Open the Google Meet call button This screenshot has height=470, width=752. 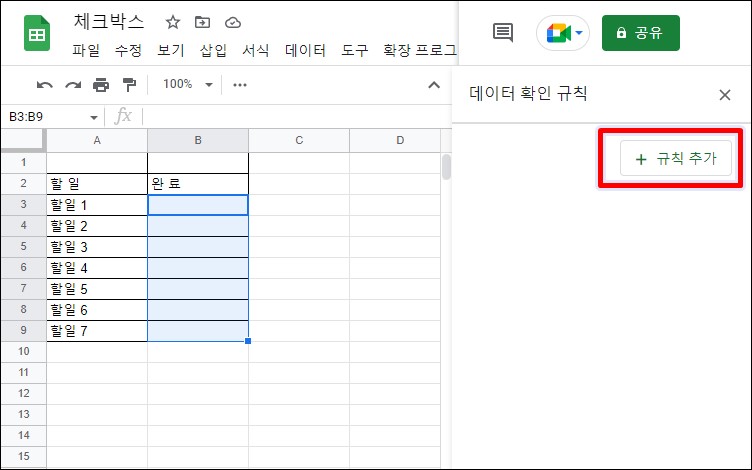[563, 33]
